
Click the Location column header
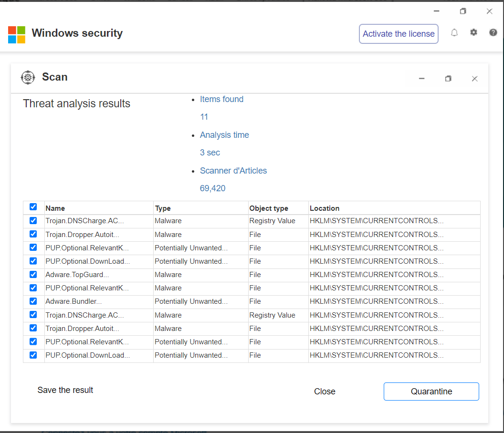[325, 208]
